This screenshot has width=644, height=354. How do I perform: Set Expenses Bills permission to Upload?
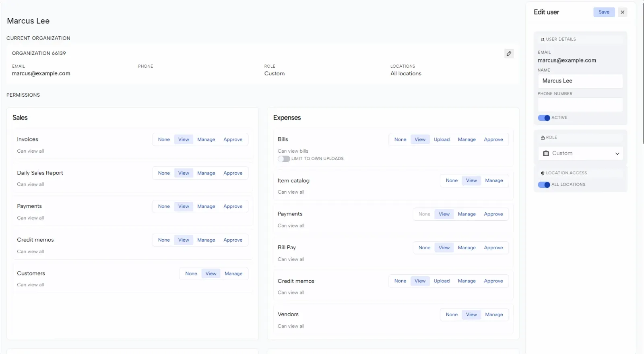[x=442, y=140]
